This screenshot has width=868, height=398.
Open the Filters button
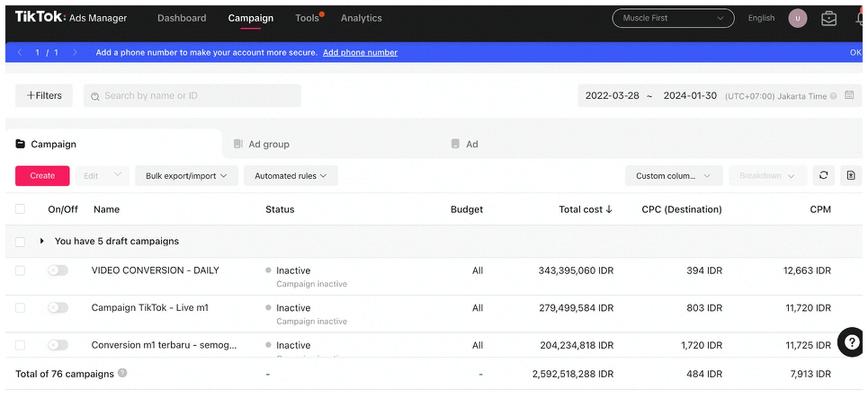[x=44, y=95]
